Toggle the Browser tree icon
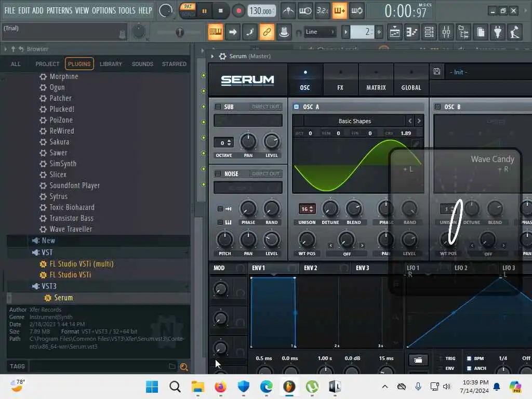532x399 pixels. pos(463,32)
